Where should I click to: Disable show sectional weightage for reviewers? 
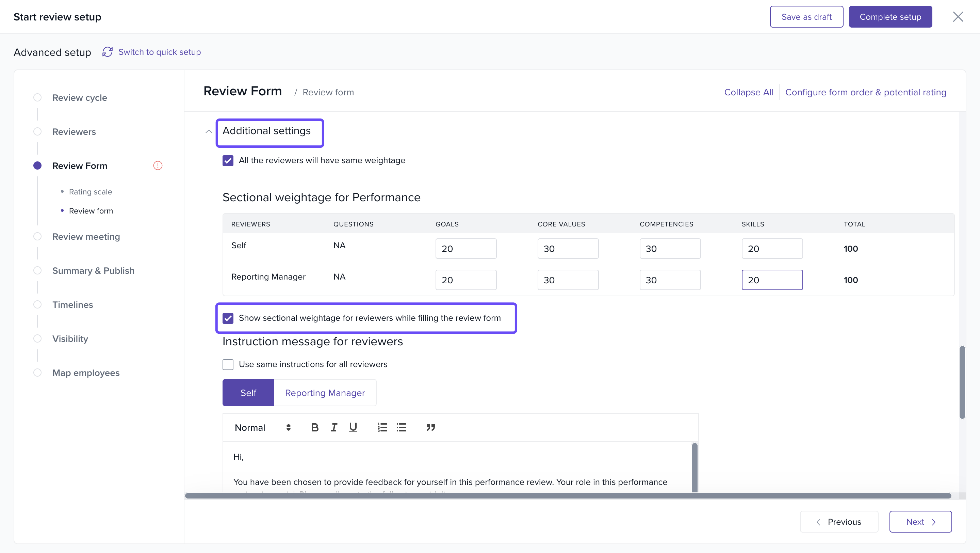(228, 318)
